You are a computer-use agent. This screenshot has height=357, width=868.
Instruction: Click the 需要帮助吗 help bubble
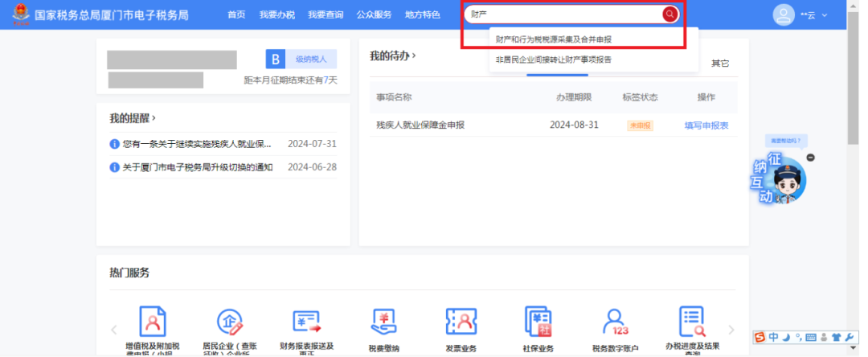786,141
